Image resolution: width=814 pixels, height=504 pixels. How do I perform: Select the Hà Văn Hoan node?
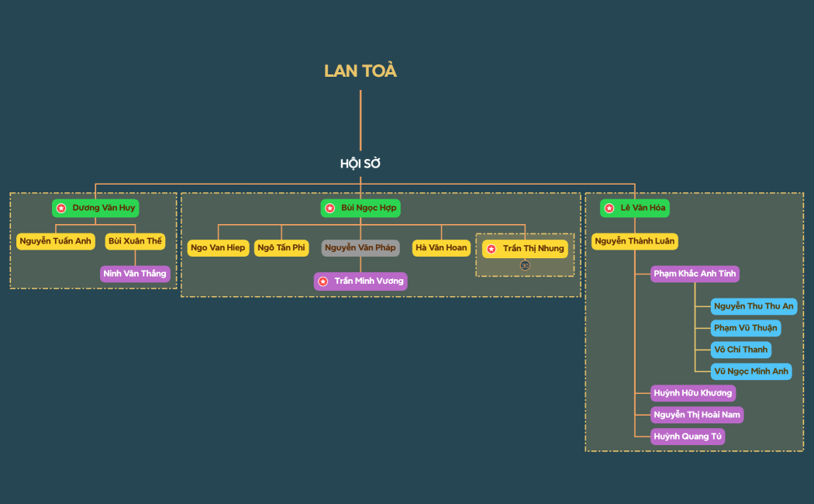click(442, 248)
